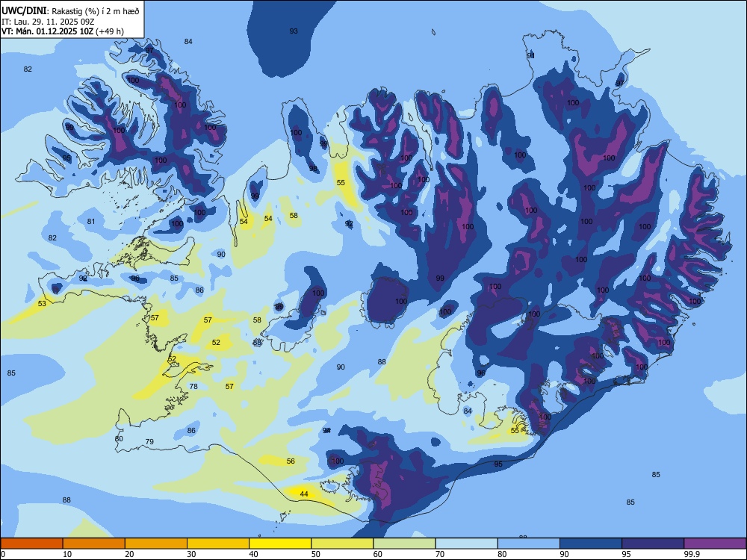Select the bright yellow 40–50 legend swatch
This screenshot has width=747, height=560.
pos(280,544)
